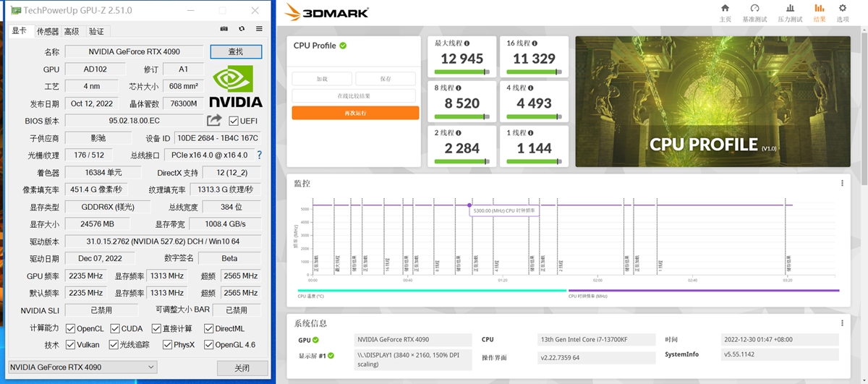Image resolution: width=868 pixels, height=384 pixels.
Task: Click the device ID 10DE 2684 field
Action: pos(217,138)
